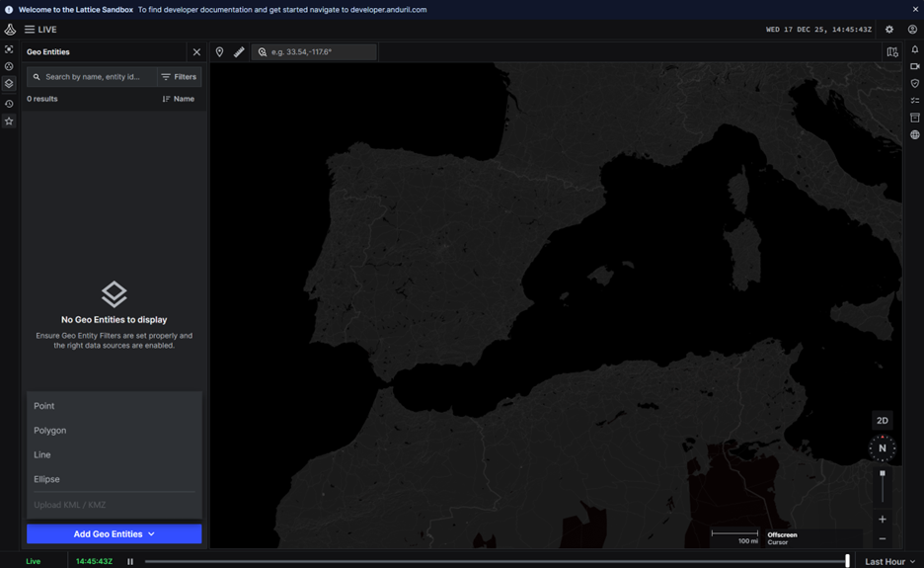The height and width of the screenshot is (568, 924).
Task: Open map settings icon at top right
Action: [892, 52]
